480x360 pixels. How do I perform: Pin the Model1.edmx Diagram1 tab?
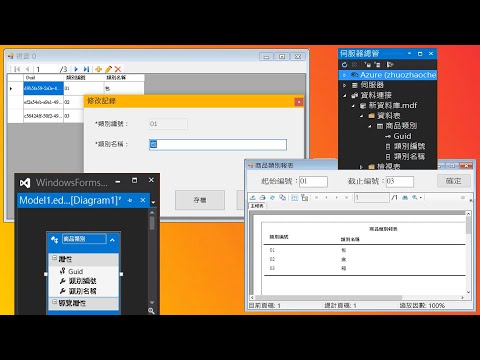(130, 200)
